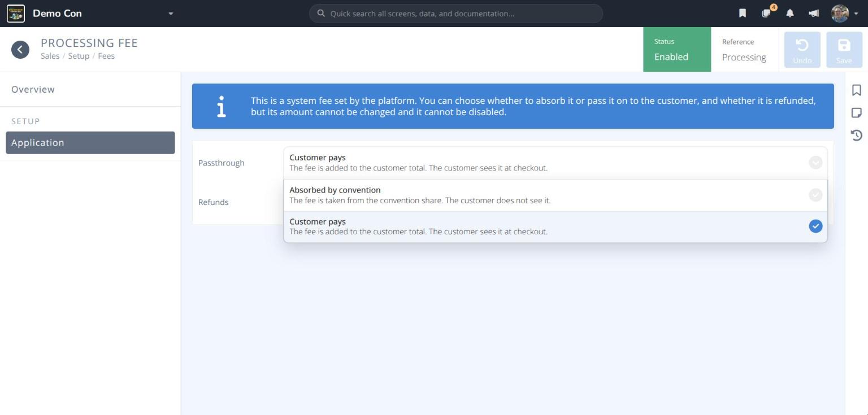Image resolution: width=868 pixels, height=415 pixels.
Task: Focus the quick search field
Action: pyautogui.click(x=455, y=14)
